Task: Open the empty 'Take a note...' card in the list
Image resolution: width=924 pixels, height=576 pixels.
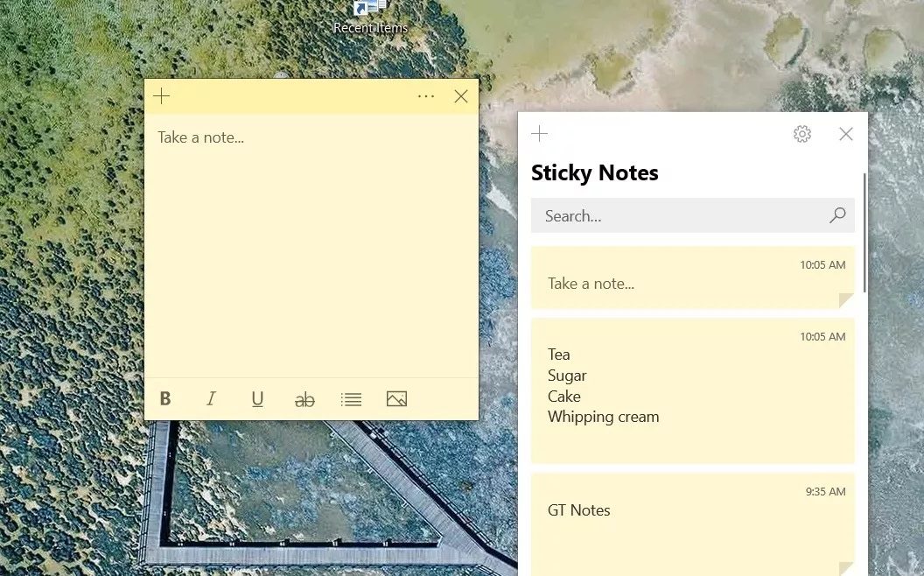Action: 693,277
